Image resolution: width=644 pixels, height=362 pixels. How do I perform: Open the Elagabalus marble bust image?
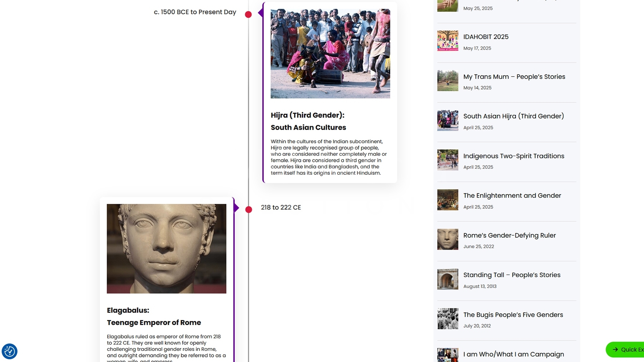(x=166, y=248)
